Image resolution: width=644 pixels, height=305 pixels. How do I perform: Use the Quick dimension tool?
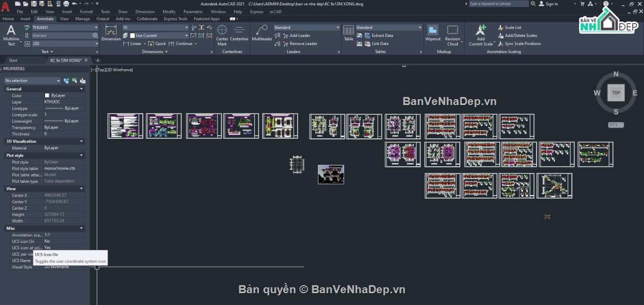[x=157, y=43]
